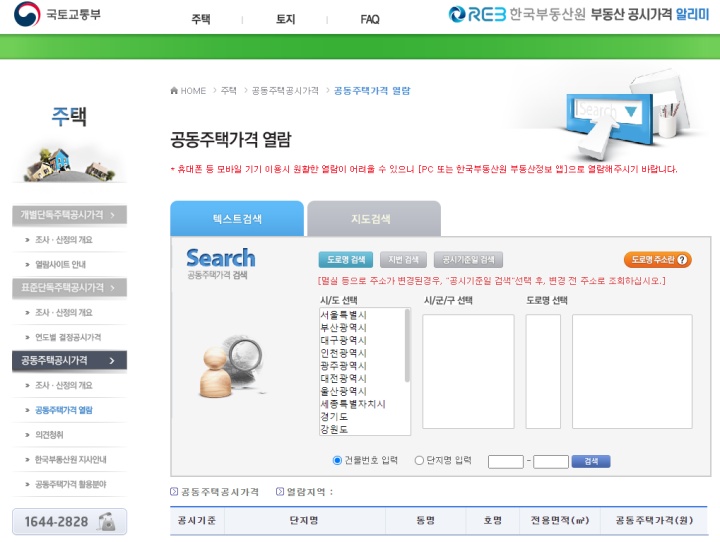Screen dimensions: 720x542
Task: Open 연도별 결정공시가격 sidebar link
Action: 68,337
